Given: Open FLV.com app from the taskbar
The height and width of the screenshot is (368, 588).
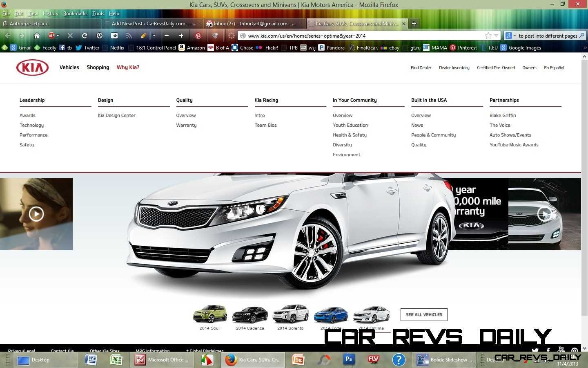Looking at the screenshot, I should click(x=374, y=359).
